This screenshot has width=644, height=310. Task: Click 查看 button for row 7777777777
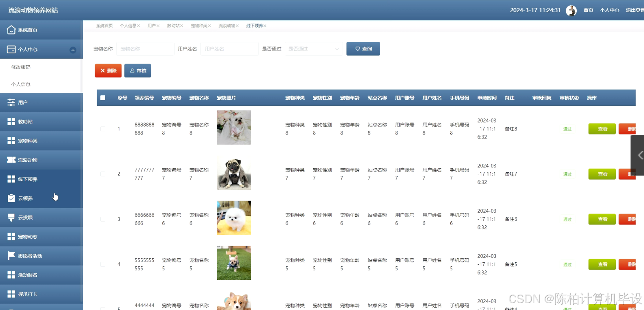(x=602, y=174)
